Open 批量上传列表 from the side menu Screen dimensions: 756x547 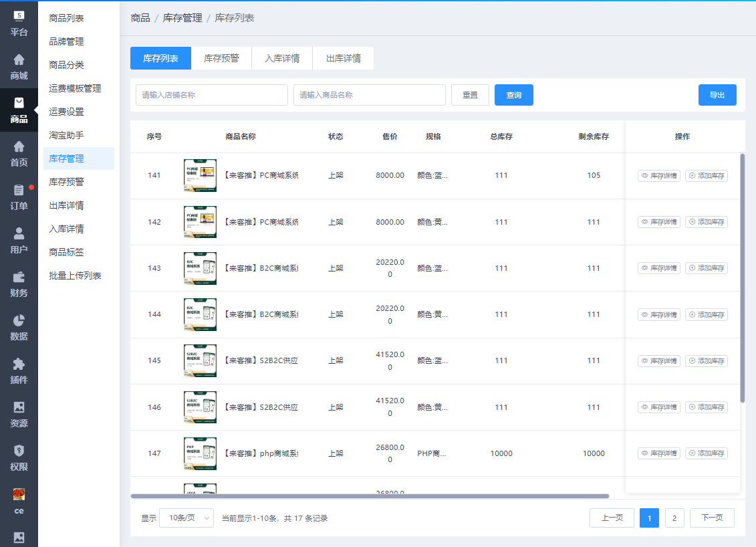click(x=76, y=276)
